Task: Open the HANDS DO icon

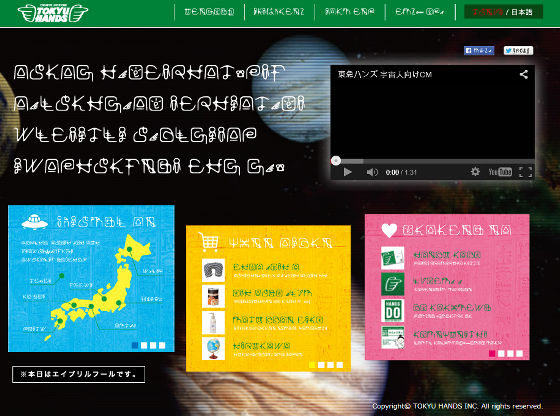Action: pos(392,311)
